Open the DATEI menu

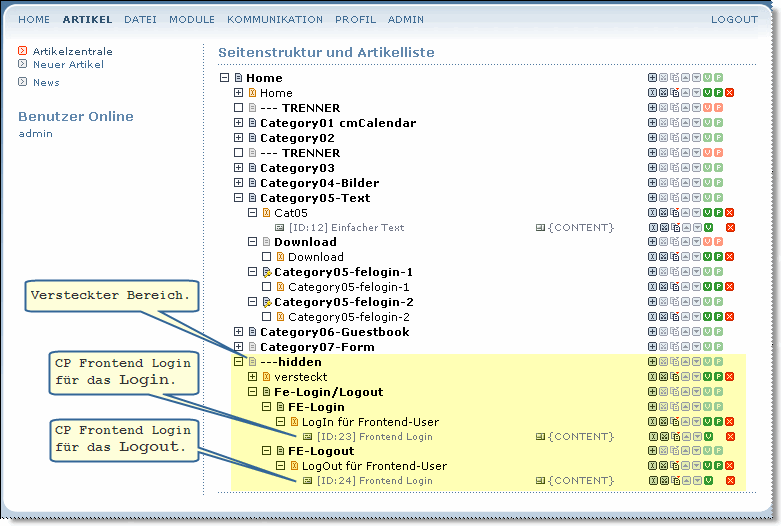point(140,20)
